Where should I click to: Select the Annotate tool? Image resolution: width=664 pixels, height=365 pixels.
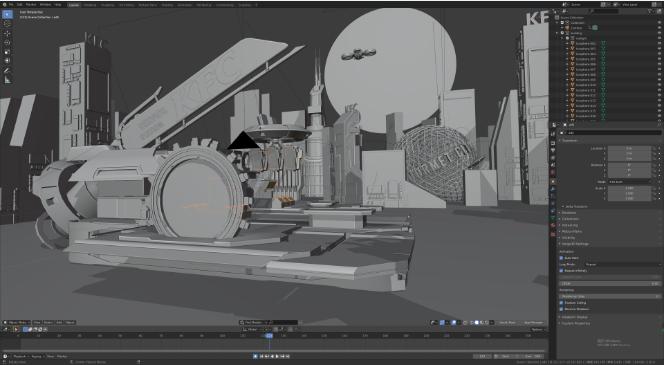(x=7, y=71)
